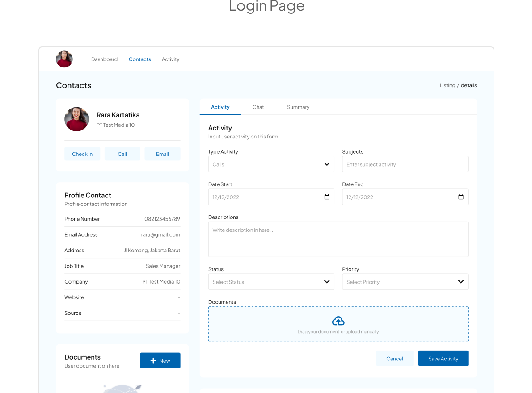Focus the Subjects input field
The image size is (532, 393).
[x=405, y=164]
